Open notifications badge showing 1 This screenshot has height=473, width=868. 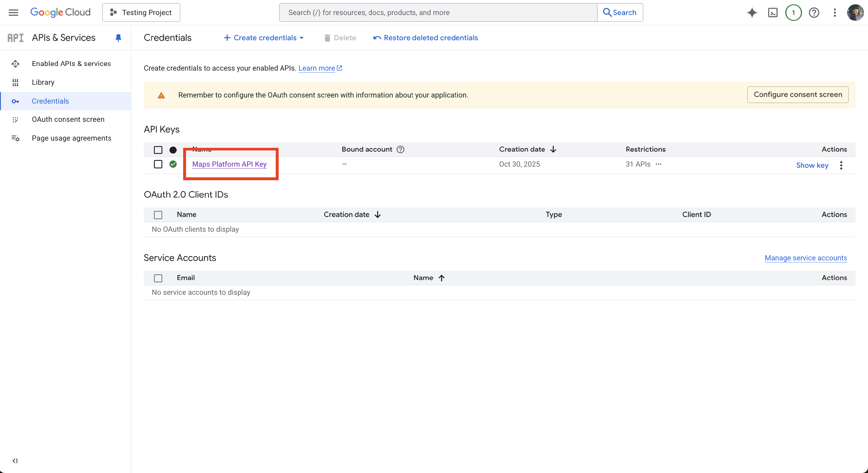793,12
